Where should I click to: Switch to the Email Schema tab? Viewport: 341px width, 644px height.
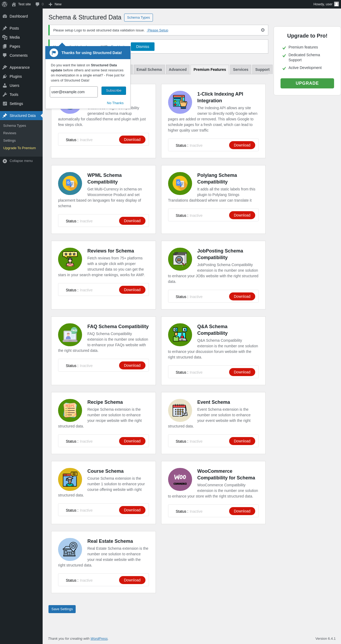149,70
